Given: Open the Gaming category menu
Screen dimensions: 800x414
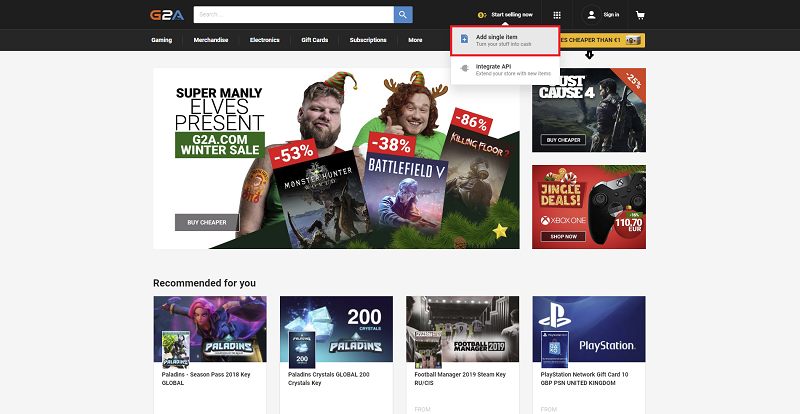Looking at the screenshot, I should pyautogui.click(x=164, y=40).
